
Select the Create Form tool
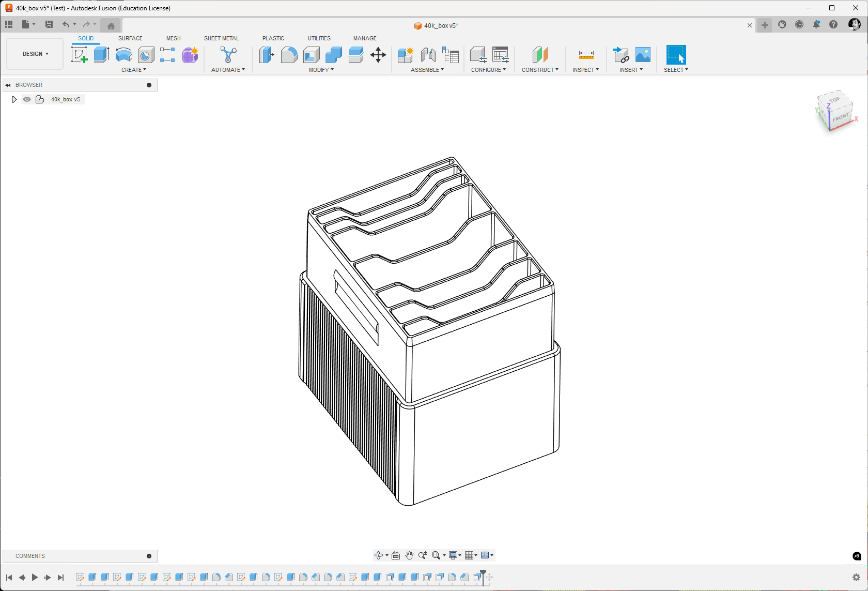coord(190,54)
